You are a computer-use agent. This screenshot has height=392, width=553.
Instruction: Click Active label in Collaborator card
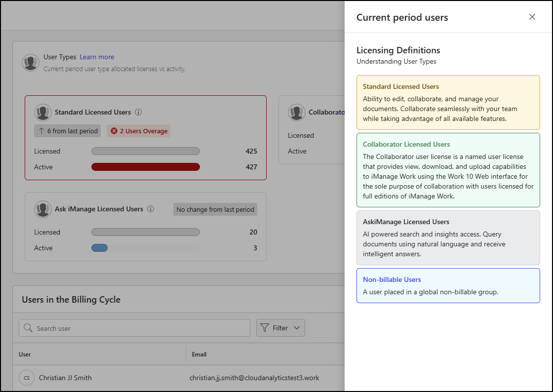[297, 151]
